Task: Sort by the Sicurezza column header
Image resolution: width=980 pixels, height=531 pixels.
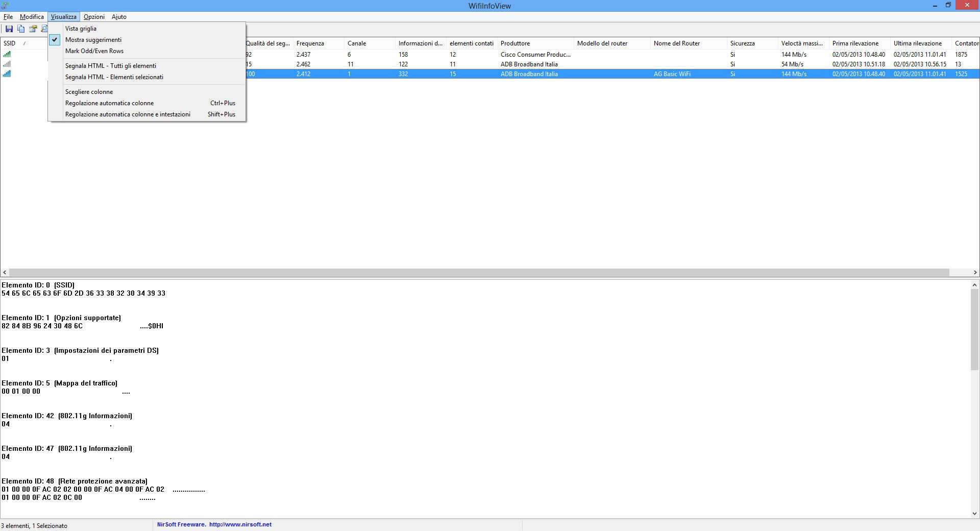Action: point(752,43)
